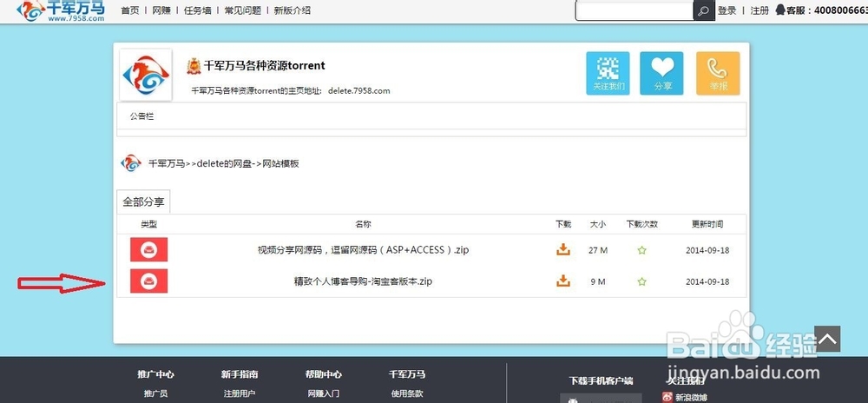Click the green star in the 9 M row
The height and width of the screenshot is (403, 868).
642,281
